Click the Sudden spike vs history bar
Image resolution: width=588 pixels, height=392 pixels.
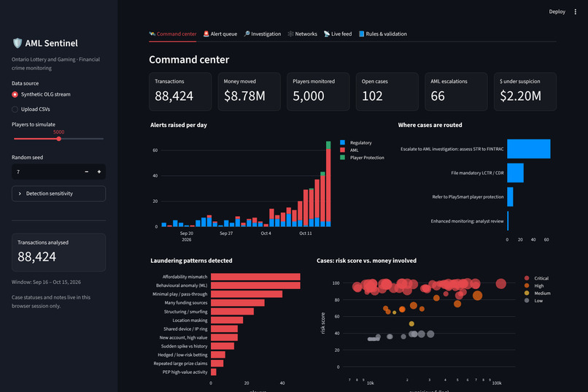pyautogui.click(x=223, y=346)
